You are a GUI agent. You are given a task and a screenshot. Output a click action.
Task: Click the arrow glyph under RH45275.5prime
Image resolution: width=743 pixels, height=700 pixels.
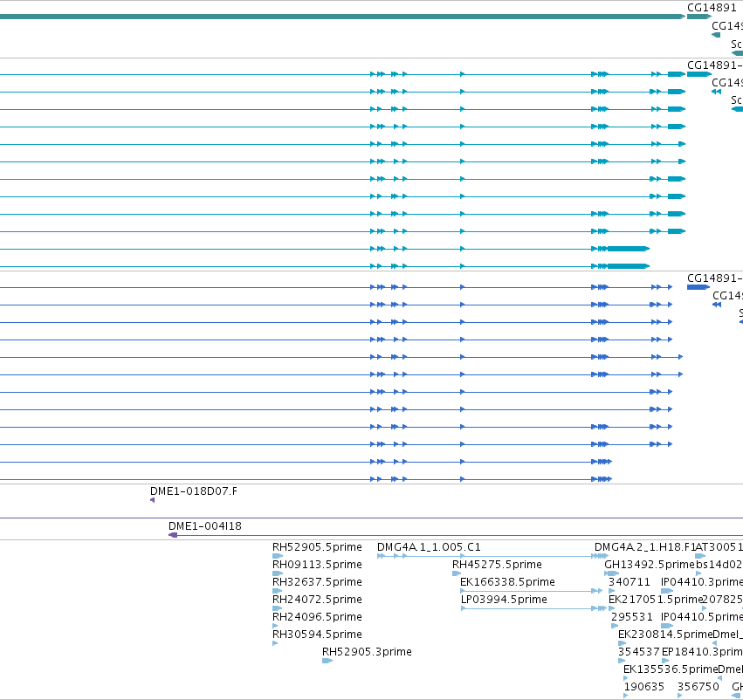click(457, 573)
